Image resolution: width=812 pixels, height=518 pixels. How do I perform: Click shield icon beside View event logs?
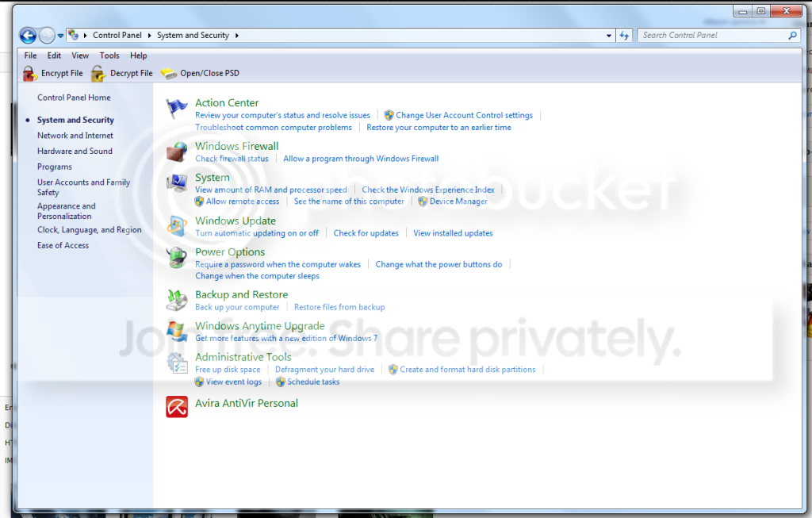[199, 382]
